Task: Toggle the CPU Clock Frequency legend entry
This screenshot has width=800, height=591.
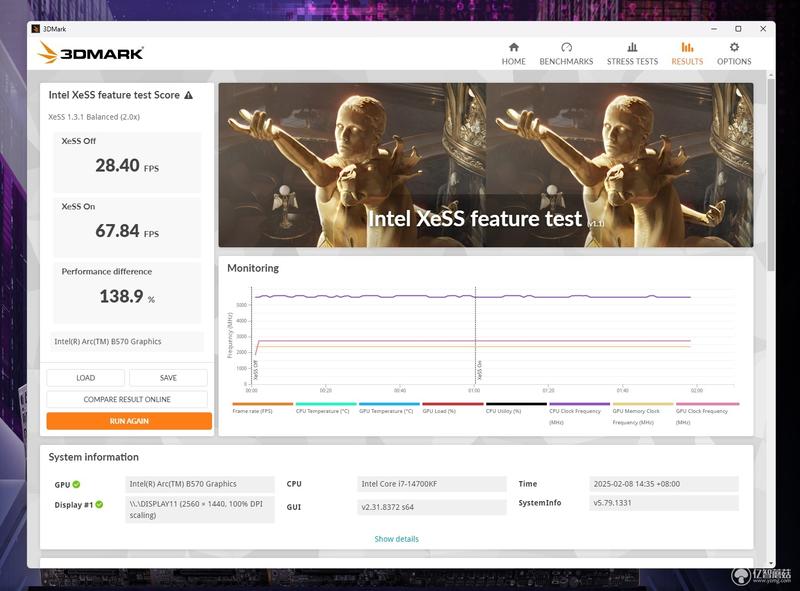Action: 579,414
